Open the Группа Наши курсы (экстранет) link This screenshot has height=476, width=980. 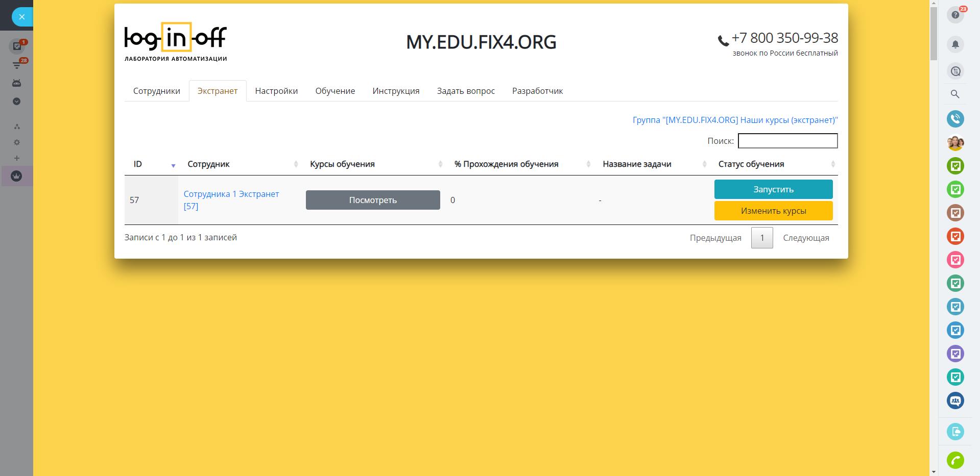tap(735, 120)
